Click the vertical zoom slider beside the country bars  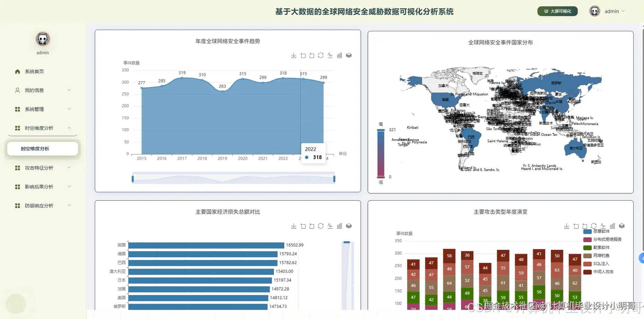[x=347, y=275]
